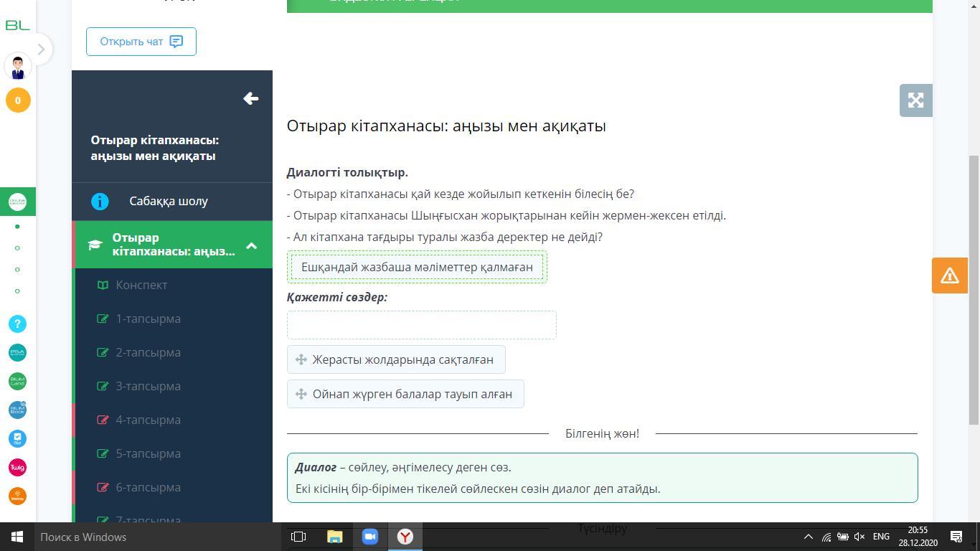Click the blue info icon beside Сабаққа шолу
The height and width of the screenshot is (551, 980).
click(100, 202)
